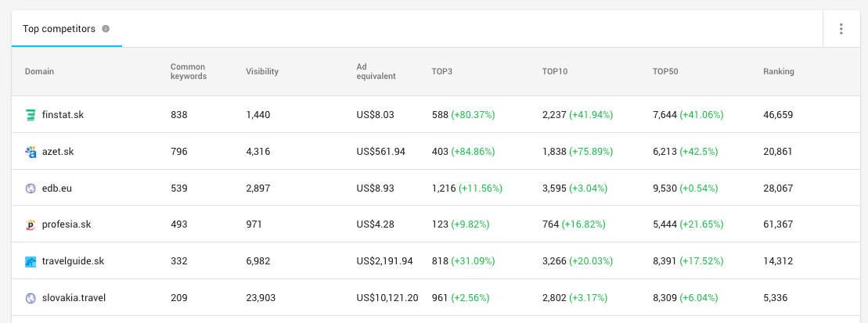The image size is (868, 323).
Task: Sort by Ad equivalent header
Action: point(376,71)
